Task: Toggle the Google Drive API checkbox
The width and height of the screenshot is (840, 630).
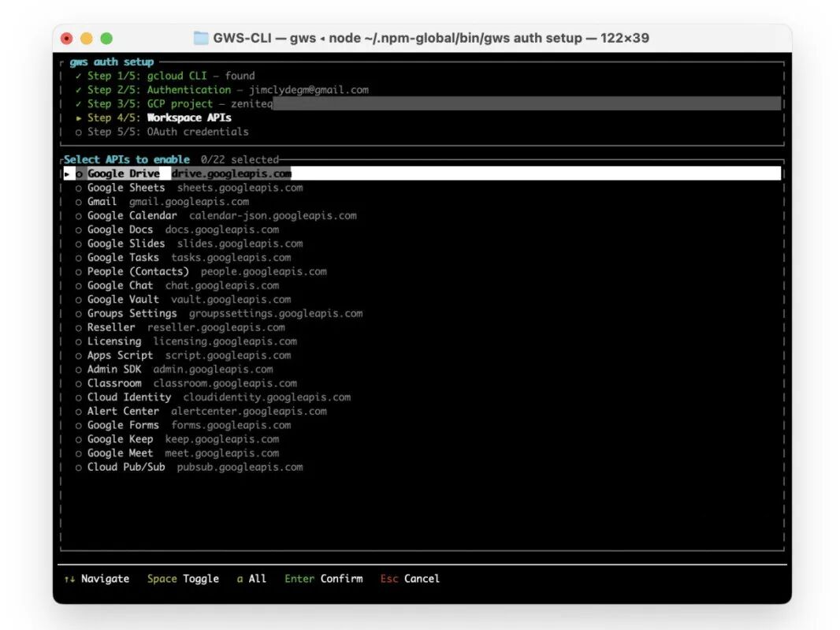Action: click(x=79, y=174)
